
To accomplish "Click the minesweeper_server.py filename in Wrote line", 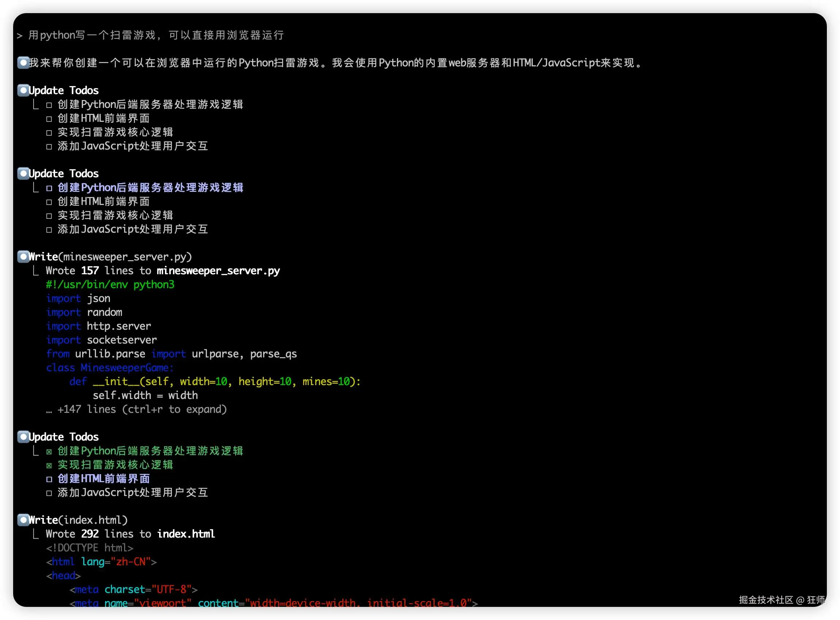I will [218, 271].
